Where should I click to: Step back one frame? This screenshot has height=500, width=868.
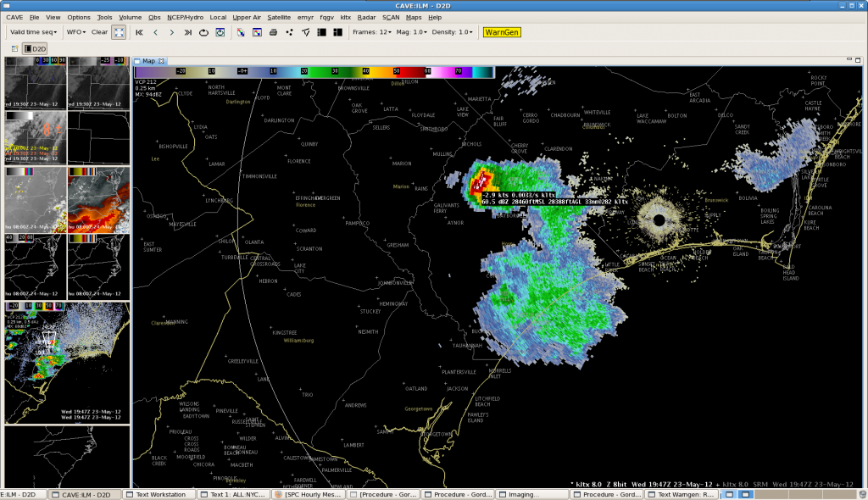click(155, 32)
